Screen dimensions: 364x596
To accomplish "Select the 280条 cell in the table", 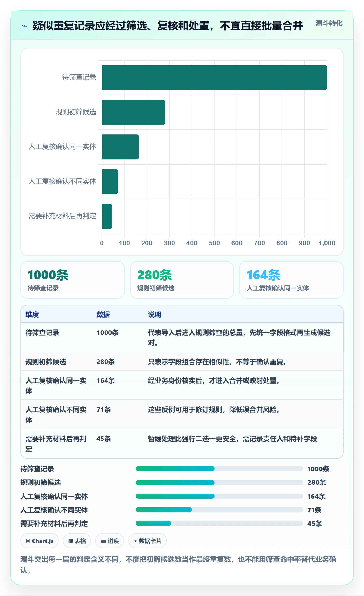I will [106, 362].
